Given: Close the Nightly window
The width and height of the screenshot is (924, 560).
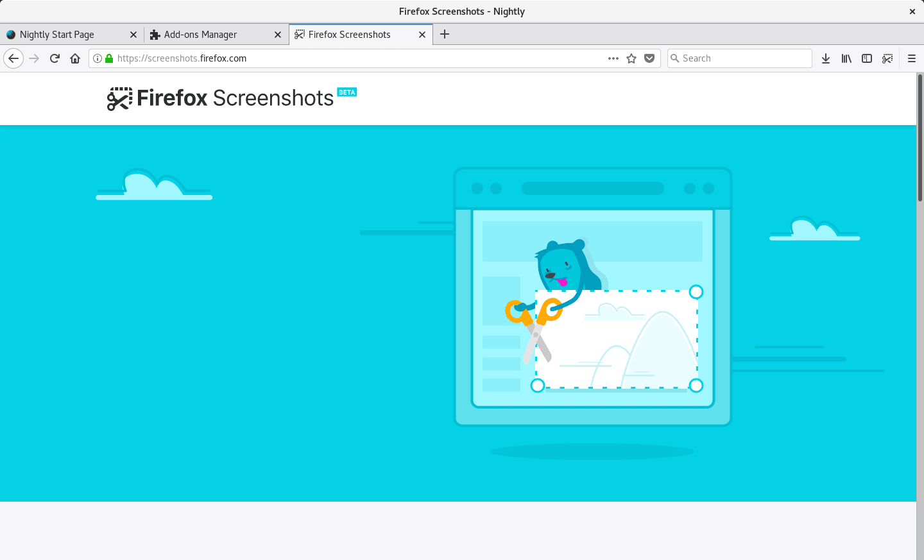Looking at the screenshot, I should pos(912,12).
